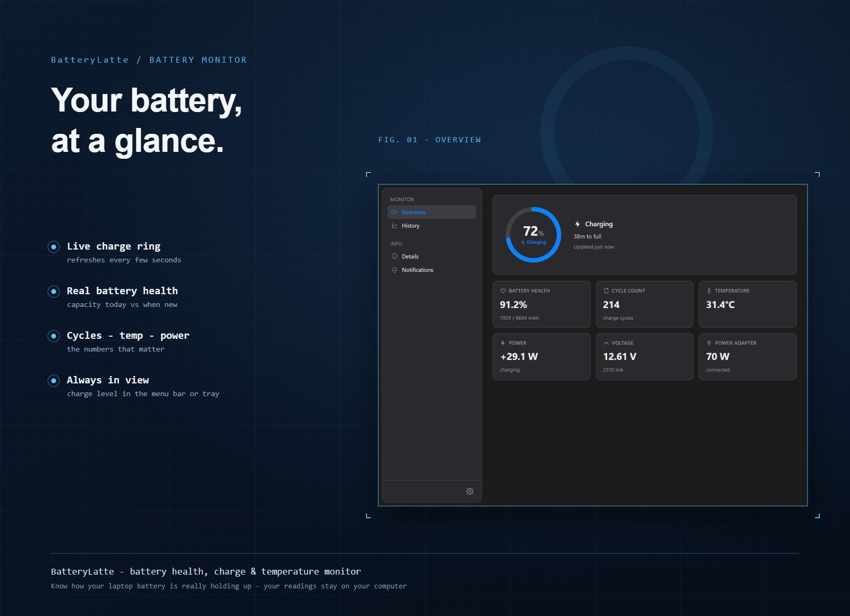
Task: Click the heart icon on Battery Health card
Action: point(503,290)
